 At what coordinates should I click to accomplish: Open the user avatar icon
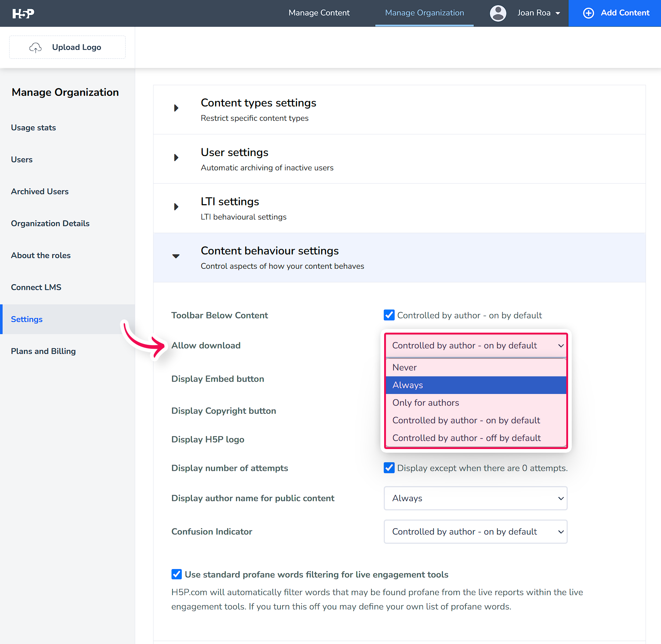[x=498, y=13]
